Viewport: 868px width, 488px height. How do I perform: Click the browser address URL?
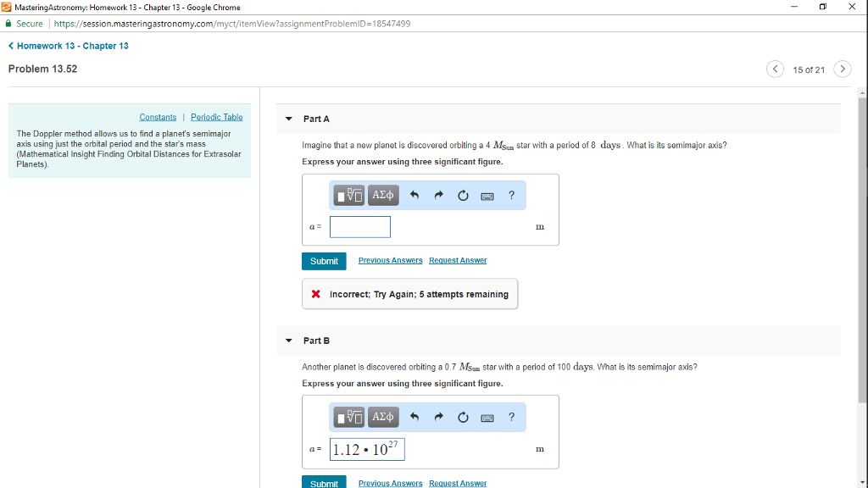[x=232, y=24]
